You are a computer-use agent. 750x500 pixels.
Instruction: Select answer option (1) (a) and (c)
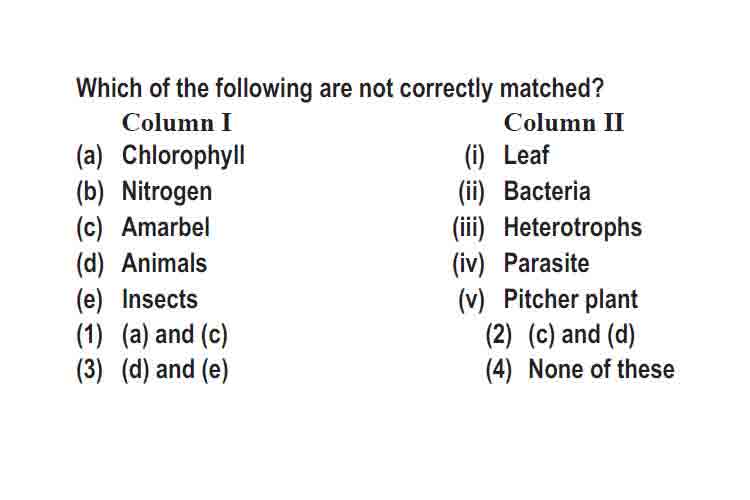point(152,334)
